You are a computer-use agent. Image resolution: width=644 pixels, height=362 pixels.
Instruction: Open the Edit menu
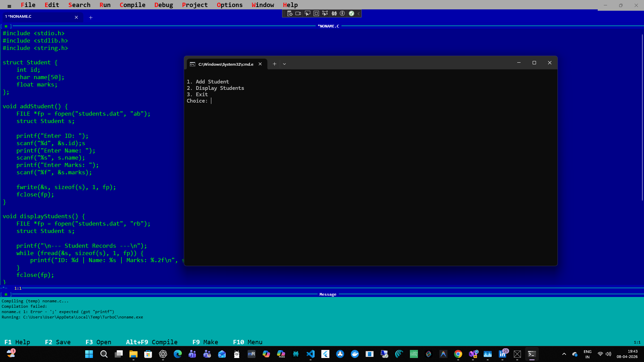tap(52, 5)
